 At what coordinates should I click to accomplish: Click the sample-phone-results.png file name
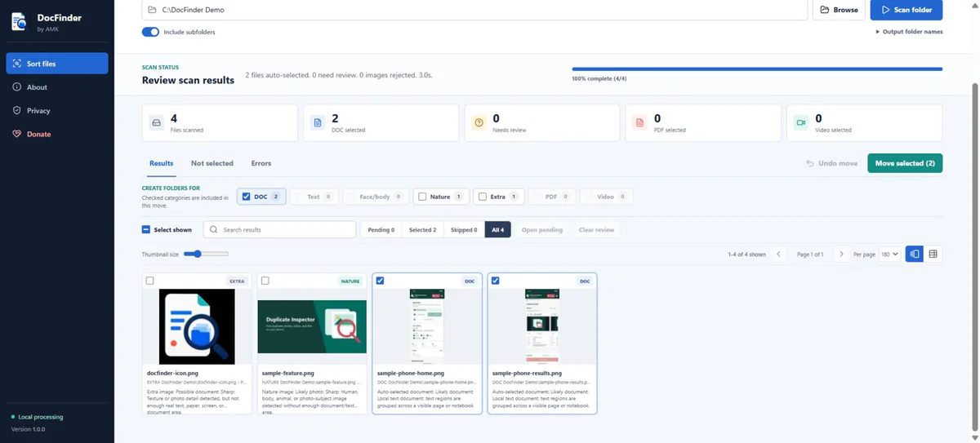click(x=527, y=373)
